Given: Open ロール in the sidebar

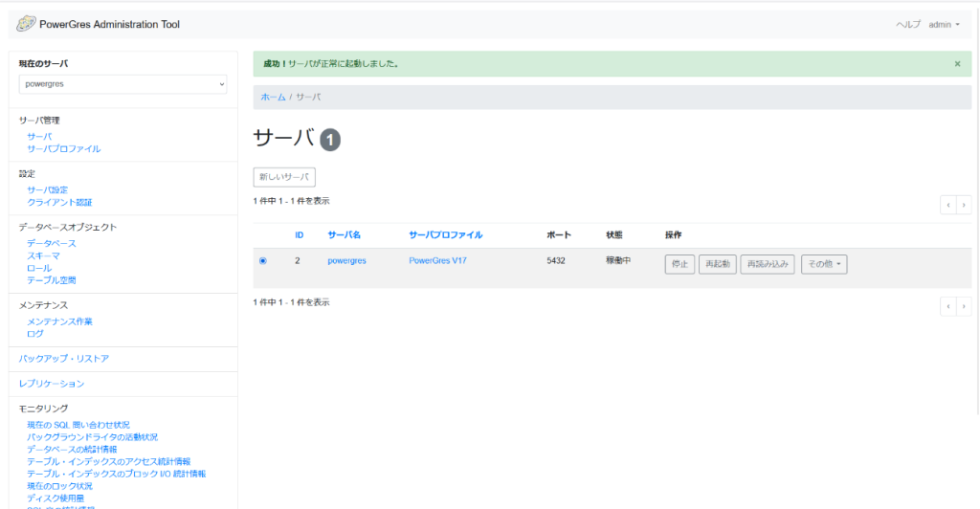Looking at the screenshot, I should [39, 268].
